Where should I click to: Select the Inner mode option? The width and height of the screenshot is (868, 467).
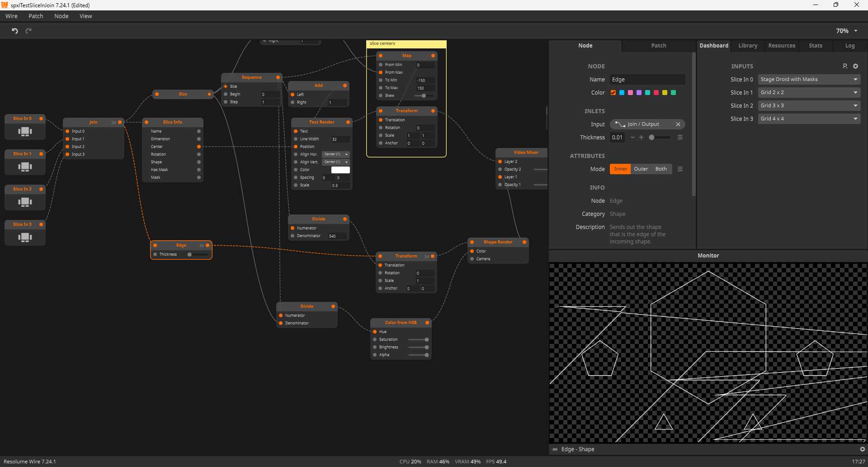point(620,169)
